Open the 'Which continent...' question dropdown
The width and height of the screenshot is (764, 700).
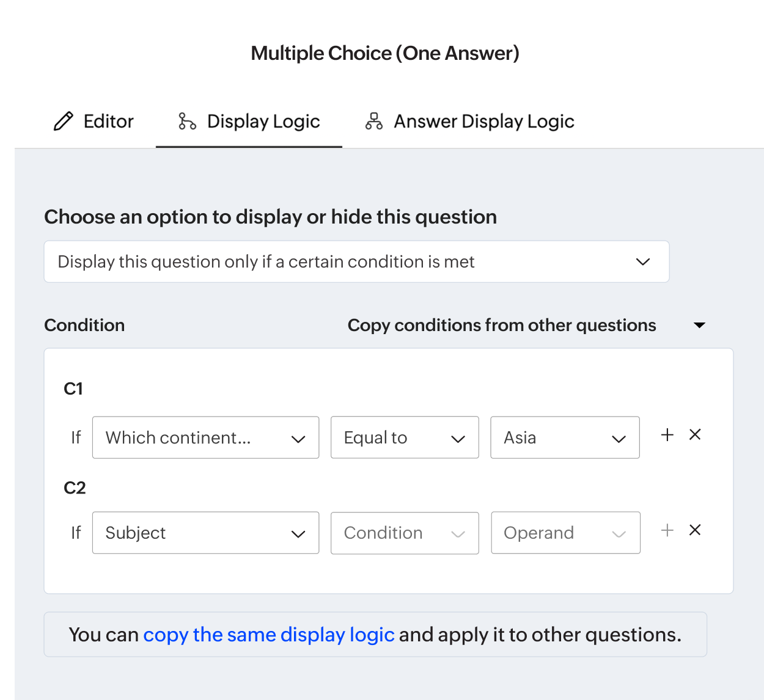click(205, 438)
